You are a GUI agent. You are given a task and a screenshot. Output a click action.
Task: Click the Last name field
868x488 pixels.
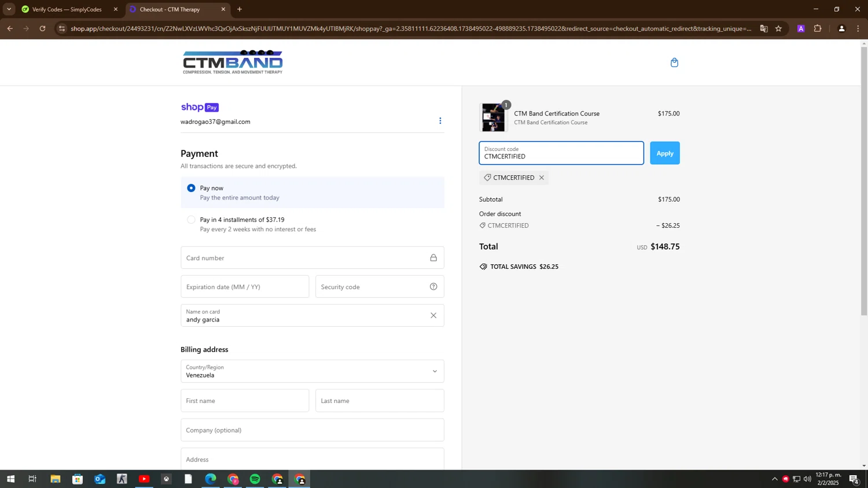380,401
